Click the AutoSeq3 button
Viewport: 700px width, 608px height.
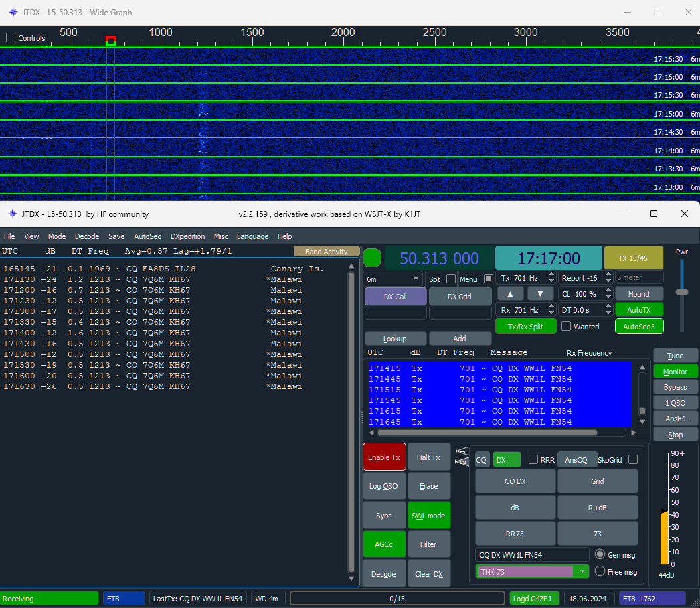[639, 327]
